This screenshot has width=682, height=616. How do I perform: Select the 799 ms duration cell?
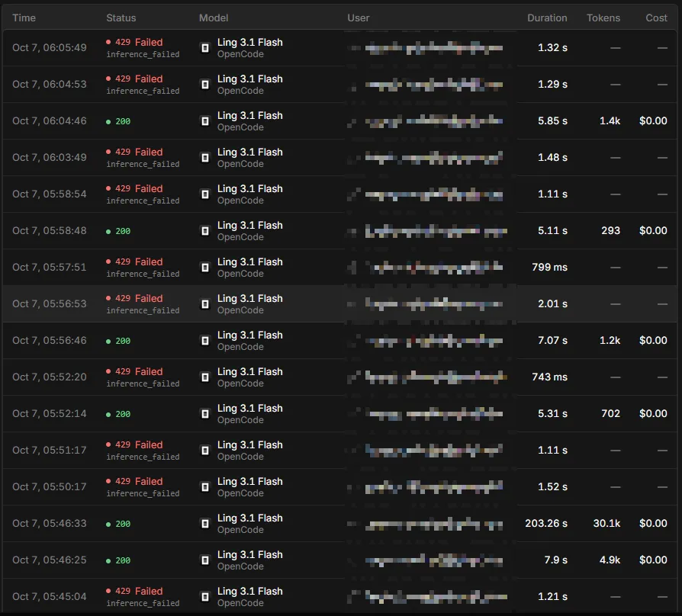550,268
